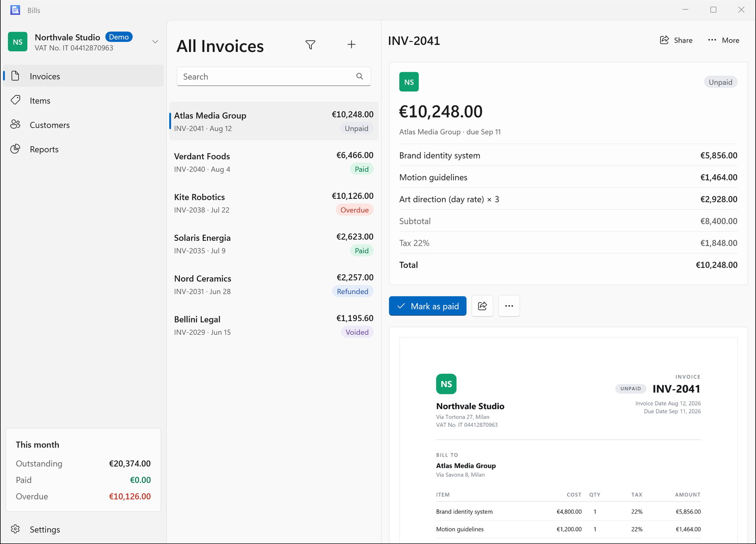756x544 pixels.
Task: Click the Settings gear icon
Action: click(16, 529)
